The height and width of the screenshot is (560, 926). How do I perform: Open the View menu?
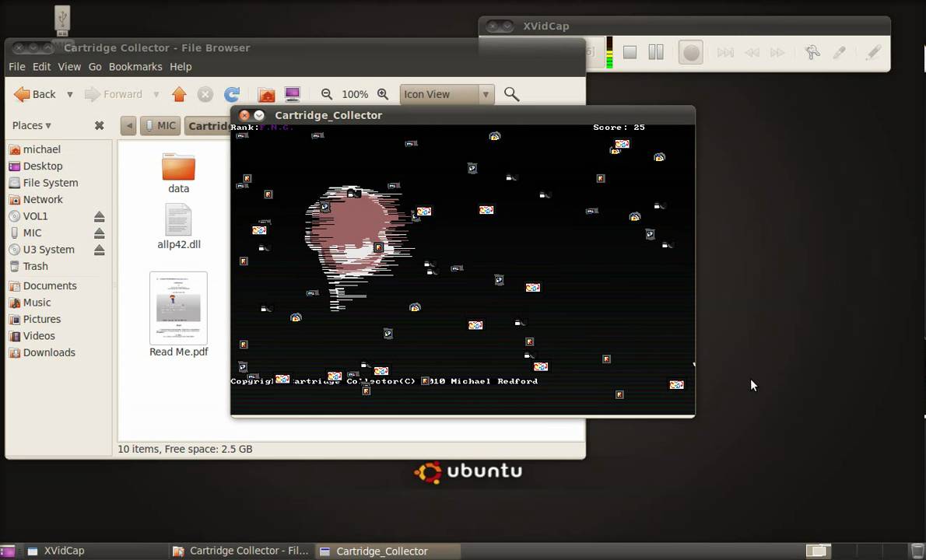point(69,67)
